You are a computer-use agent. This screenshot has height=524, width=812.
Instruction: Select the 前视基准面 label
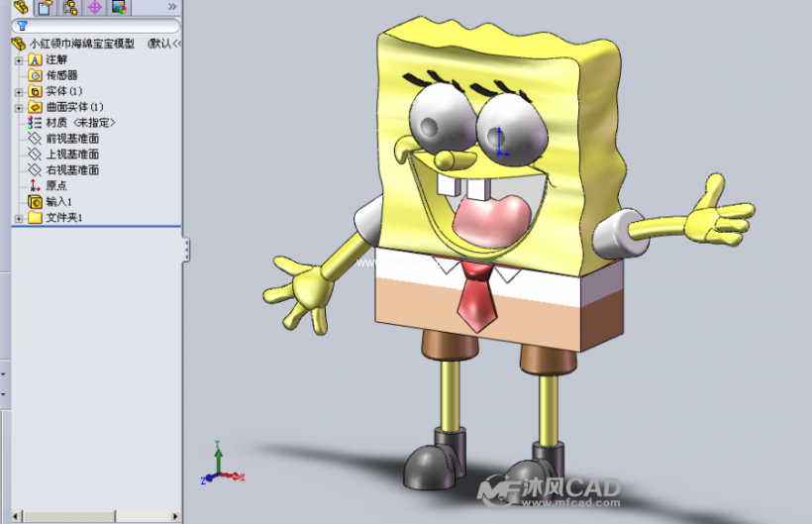(x=72, y=139)
